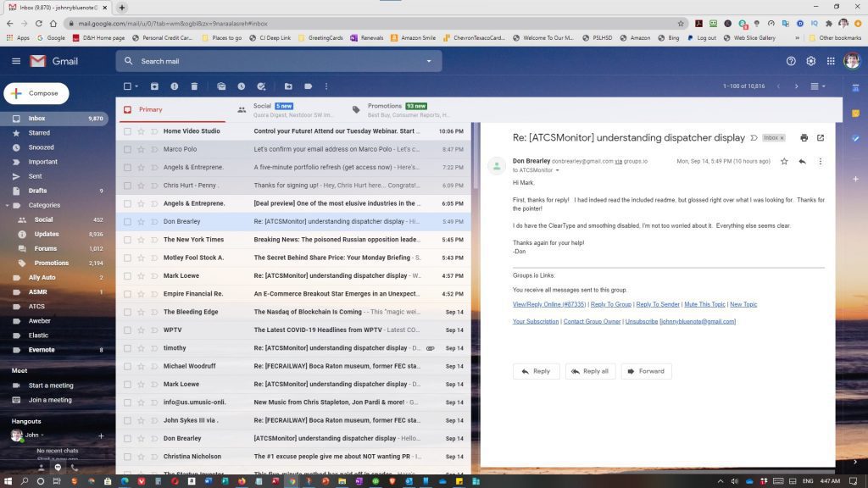Viewport: 868px width, 488px height.
Task: Open Google Keep side panel icon
Action: click(x=855, y=114)
